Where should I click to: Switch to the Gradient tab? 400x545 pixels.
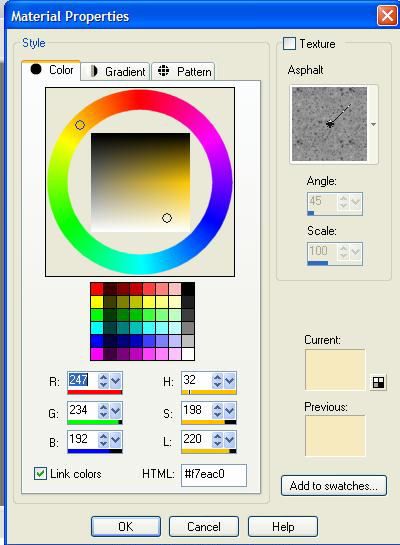pyautogui.click(x=115, y=72)
